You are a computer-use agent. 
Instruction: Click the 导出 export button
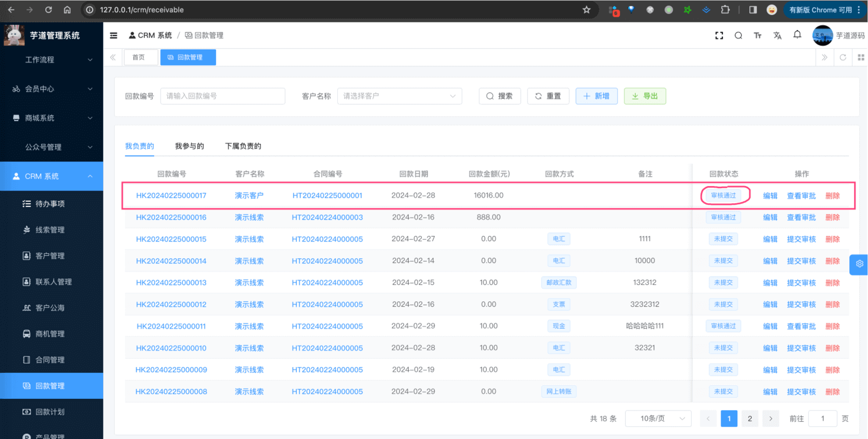pyautogui.click(x=645, y=96)
